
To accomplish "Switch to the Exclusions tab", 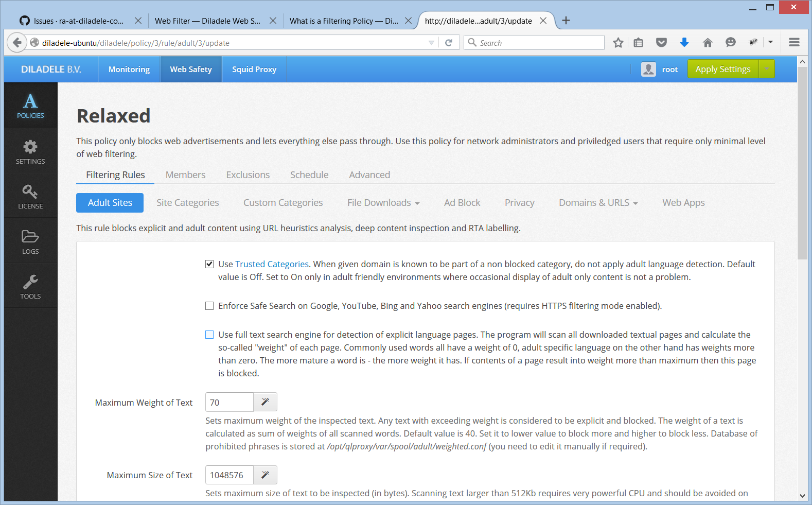I will (248, 175).
